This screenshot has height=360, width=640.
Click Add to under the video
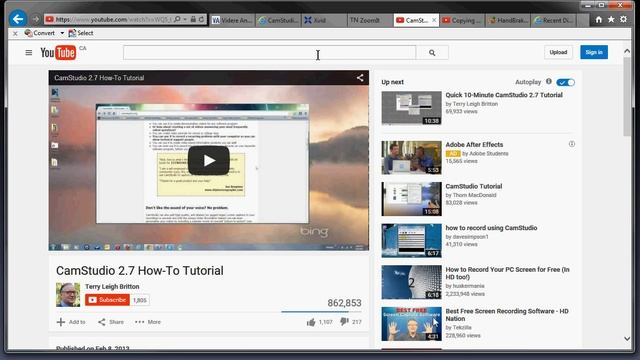point(71,322)
